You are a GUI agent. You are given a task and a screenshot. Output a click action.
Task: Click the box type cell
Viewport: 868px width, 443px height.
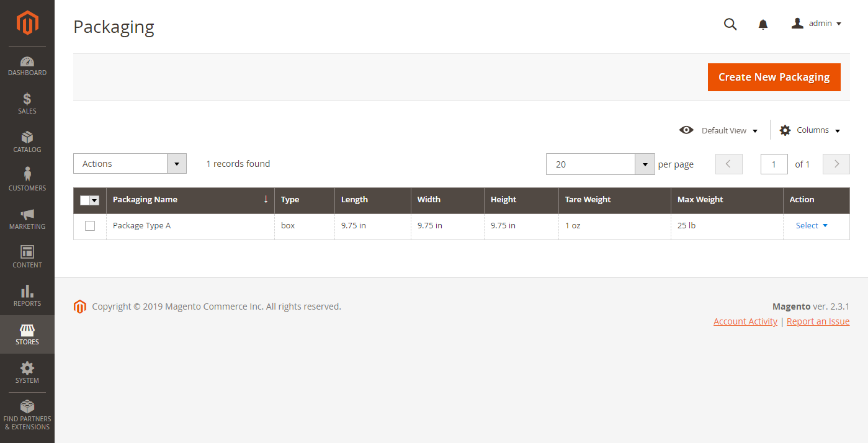(x=305, y=226)
